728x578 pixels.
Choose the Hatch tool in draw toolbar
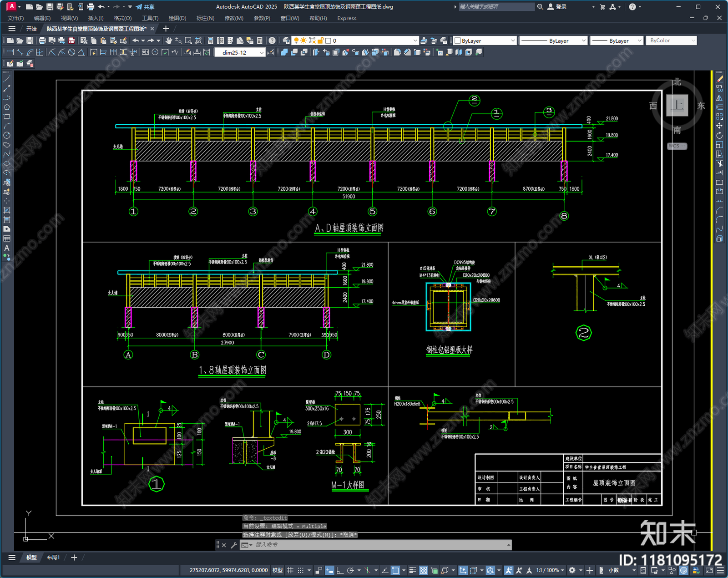pyautogui.click(x=7, y=210)
